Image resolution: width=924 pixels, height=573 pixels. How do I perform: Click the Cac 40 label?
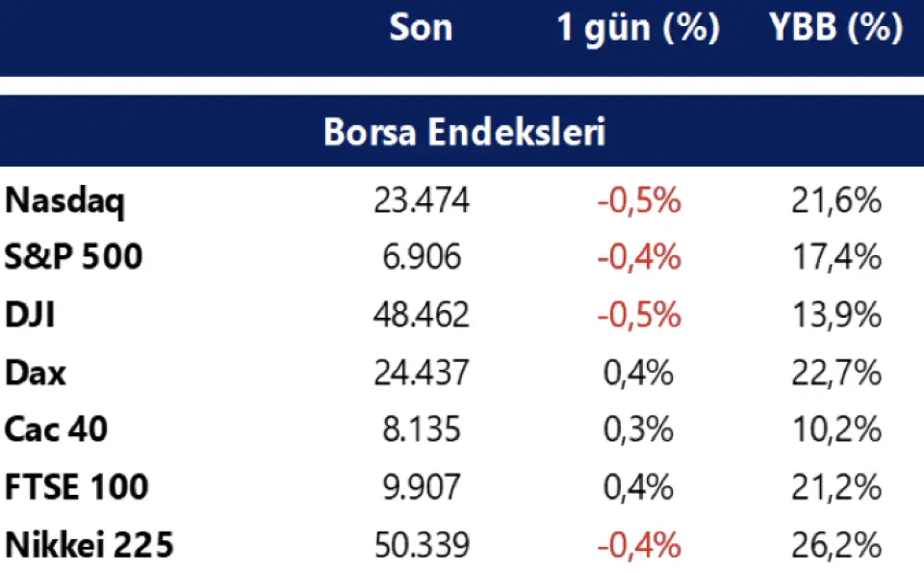point(56,430)
